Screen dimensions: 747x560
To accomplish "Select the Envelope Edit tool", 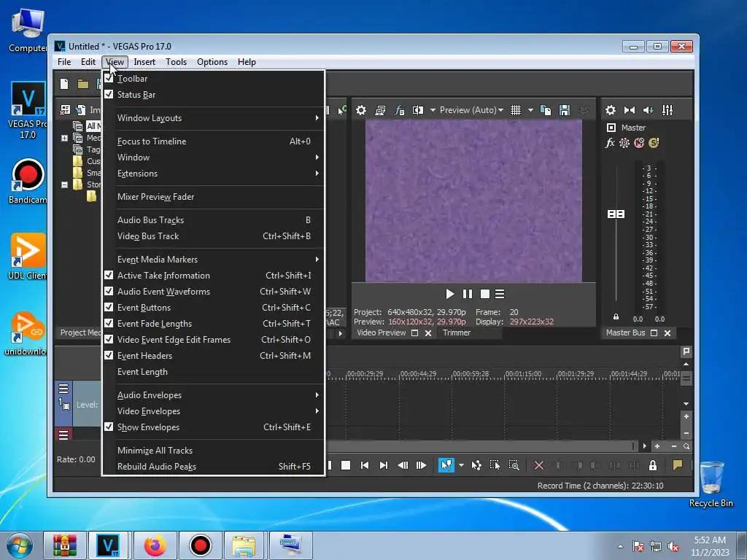I will (x=476, y=465).
